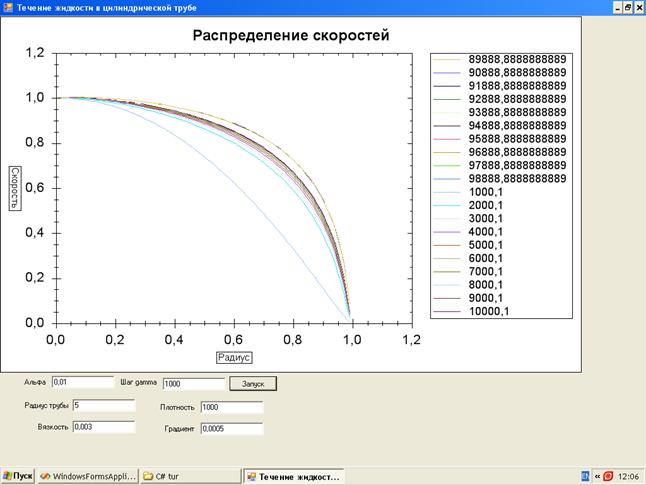
Task: Click the Течение жидкост taskbar button
Action: tap(294, 476)
